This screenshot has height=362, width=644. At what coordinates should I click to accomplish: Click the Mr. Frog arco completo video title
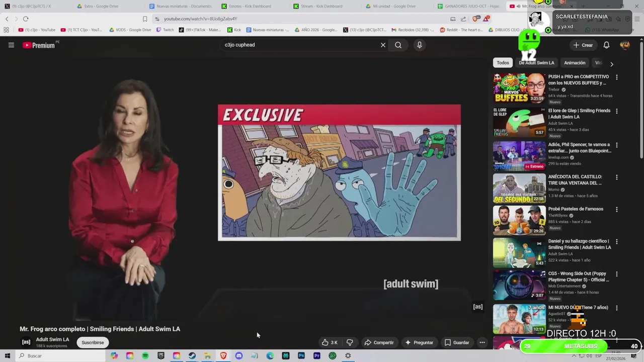(x=100, y=329)
